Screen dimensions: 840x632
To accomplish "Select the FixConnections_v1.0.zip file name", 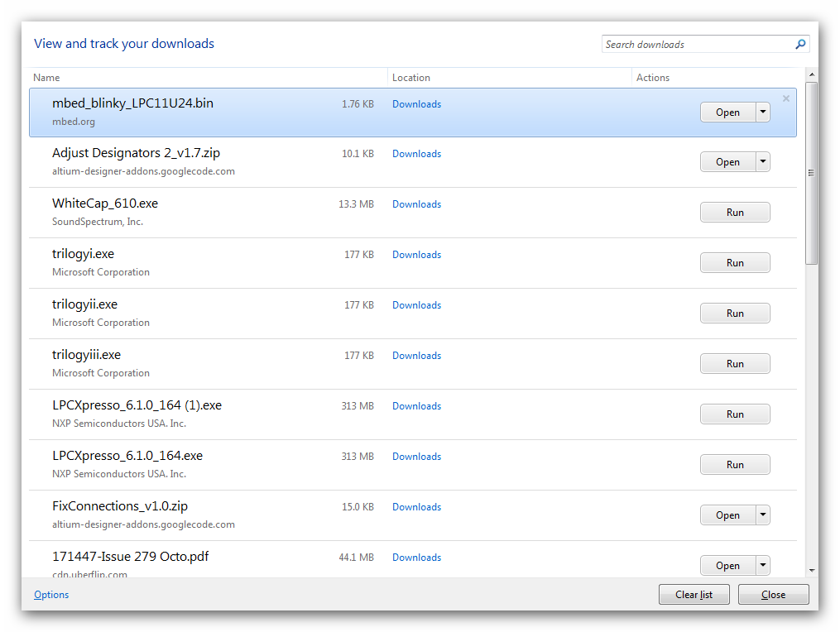I will [x=120, y=505].
